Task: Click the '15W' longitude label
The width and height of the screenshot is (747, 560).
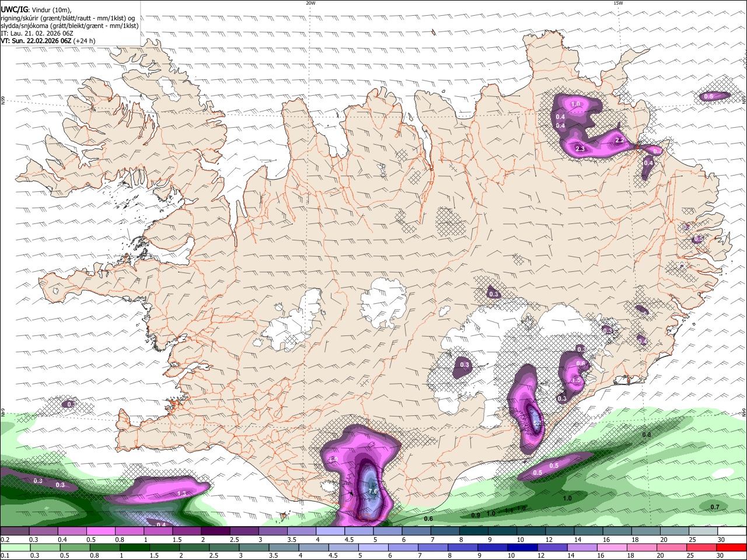Action: (619, 3)
